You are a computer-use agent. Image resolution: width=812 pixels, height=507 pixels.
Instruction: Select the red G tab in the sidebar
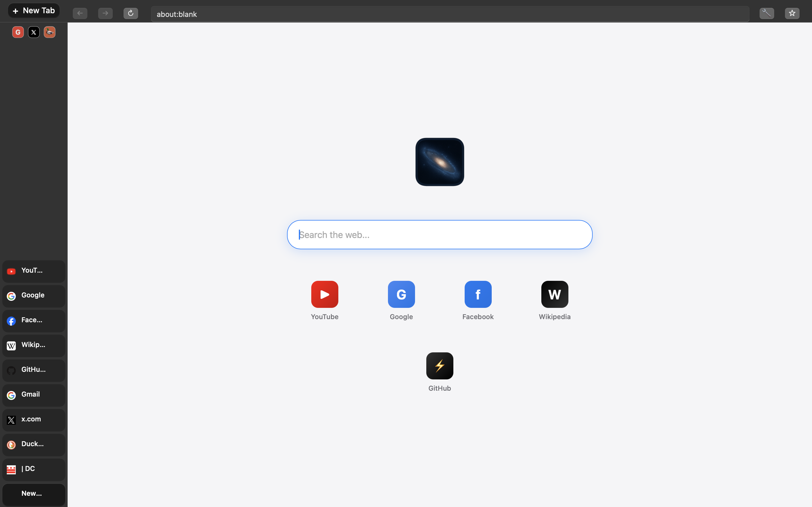point(18,32)
